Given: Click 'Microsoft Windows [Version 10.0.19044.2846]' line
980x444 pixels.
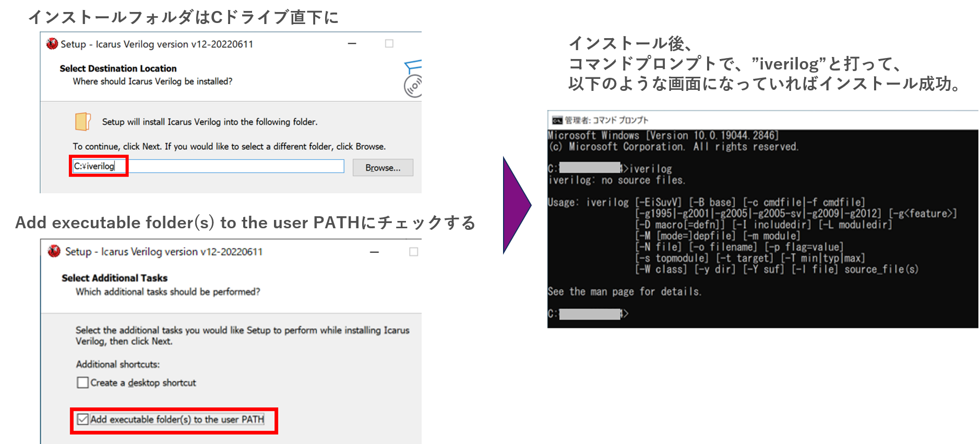Looking at the screenshot, I should tap(663, 135).
